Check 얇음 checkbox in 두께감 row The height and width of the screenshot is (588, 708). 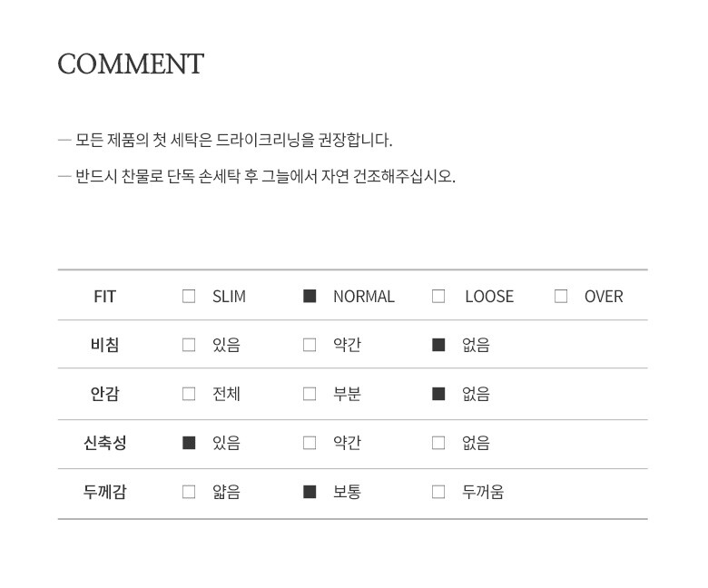(189, 492)
